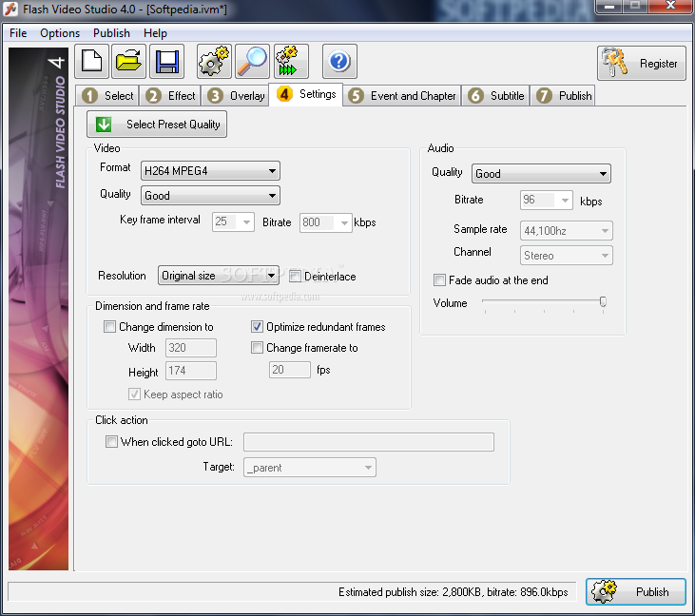Screen dimensions: 695x616
Task: Click the Width input field
Action: click(x=190, y=348)
